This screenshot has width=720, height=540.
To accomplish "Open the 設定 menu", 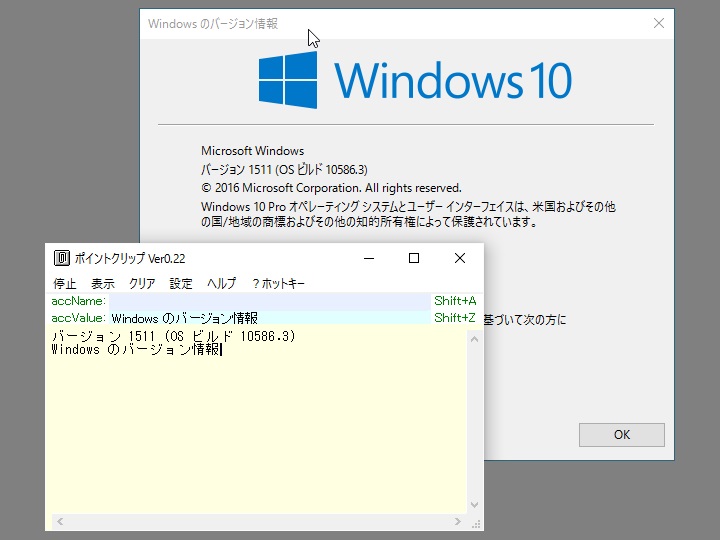I will pyautogui.click(x=181, y=283).
